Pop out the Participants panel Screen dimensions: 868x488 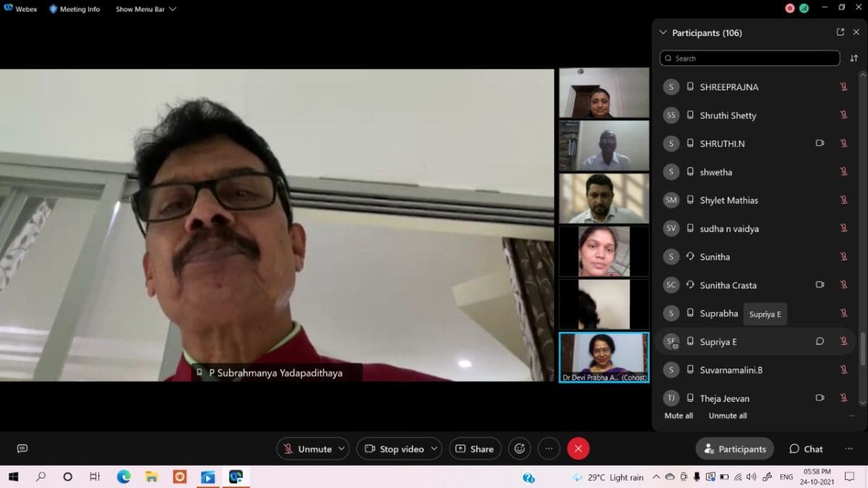[x=840, y=33]
